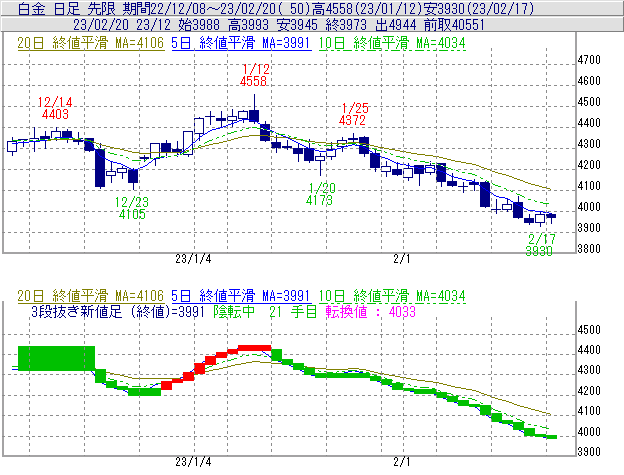Click the 始3988 opening price value
The height and width of the screenshot is (475, 624).
click(199, 25)
